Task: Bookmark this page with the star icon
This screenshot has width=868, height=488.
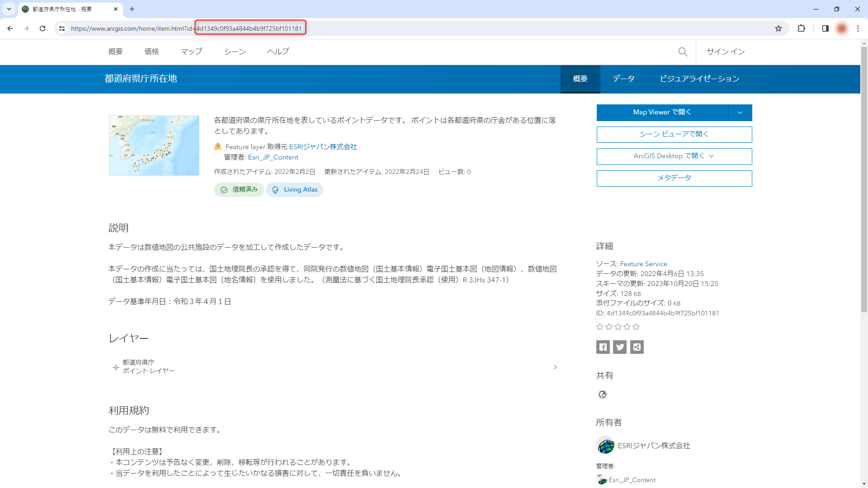Action: pyautogui.click(x=778, y=28)
